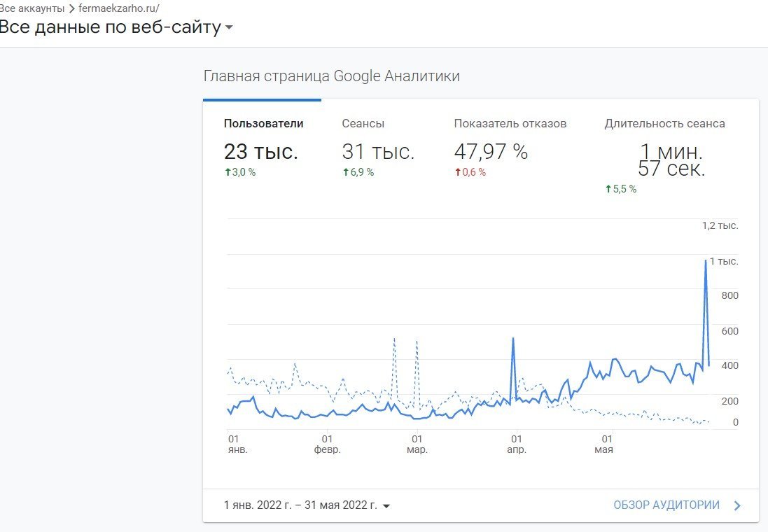Open the Показатель отказов metric tab
Viewport: 768px width, 532px height.
(510, 124)
